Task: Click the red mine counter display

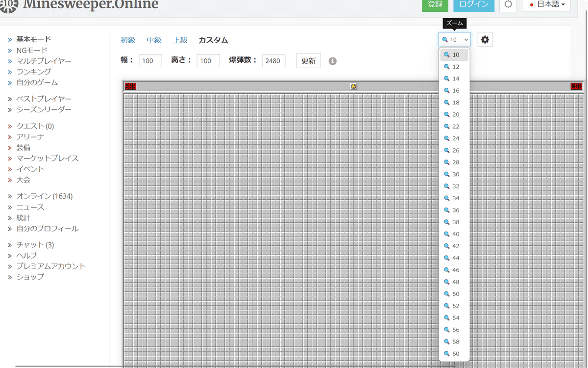Action: pos(130,86)
